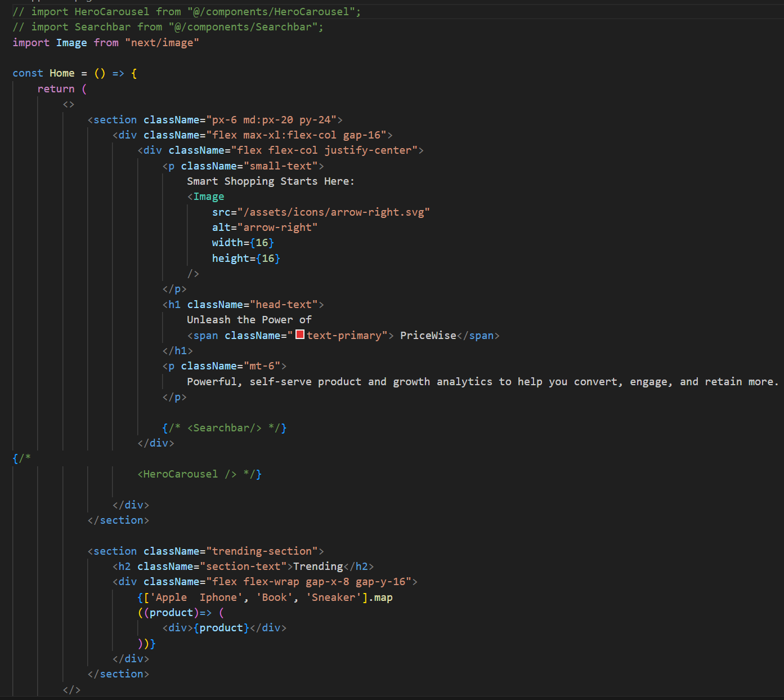
Task: Click the red color swatch beside text-primary
Action: pos(299,334)
